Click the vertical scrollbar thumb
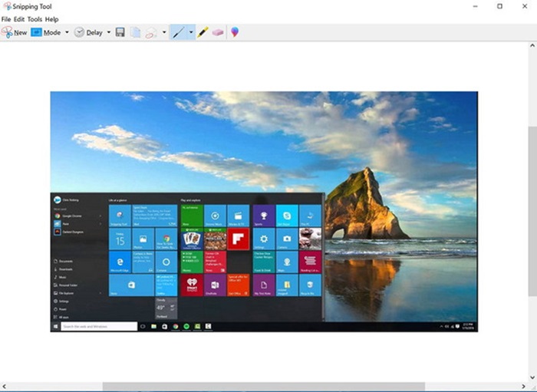 pyautogui.click(x=532, y=207)
